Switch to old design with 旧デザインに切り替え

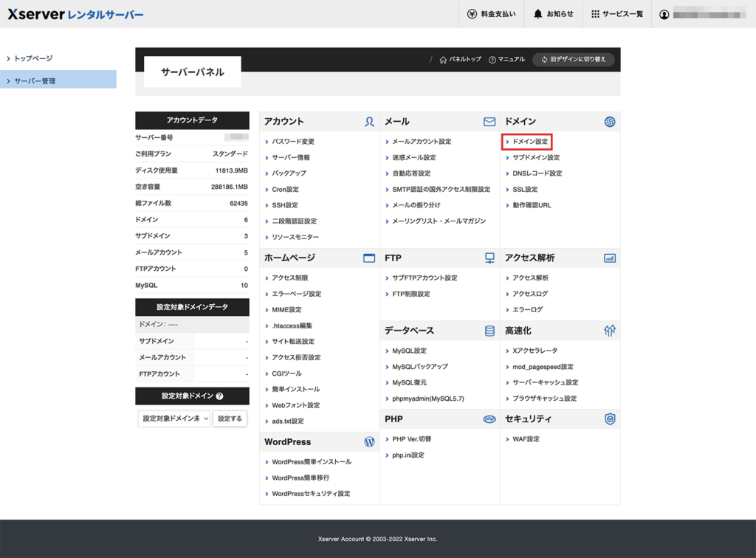point(574,60)
